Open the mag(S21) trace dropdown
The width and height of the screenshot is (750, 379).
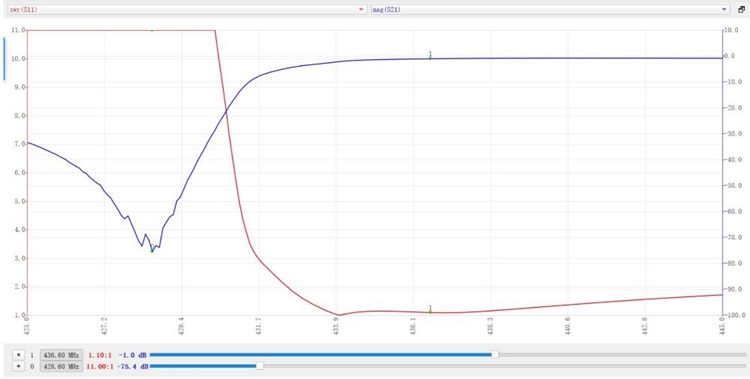(x=551, y=9)
